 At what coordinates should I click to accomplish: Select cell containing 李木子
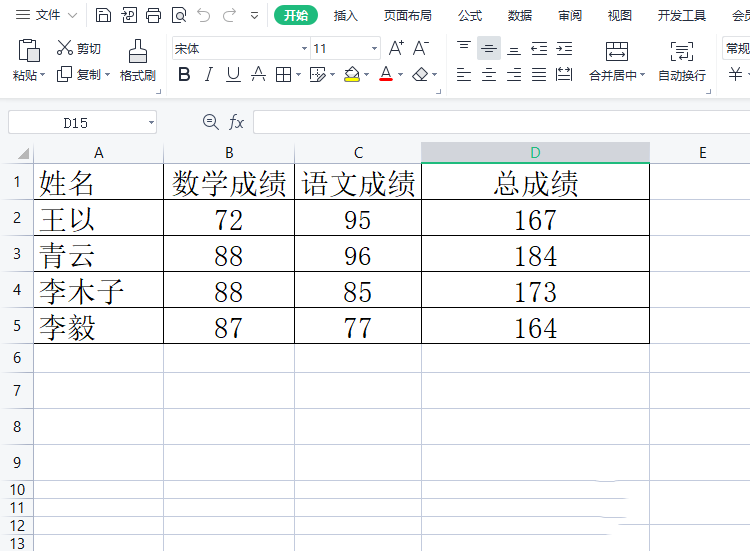pyautogui.click(x=99, y=290)
